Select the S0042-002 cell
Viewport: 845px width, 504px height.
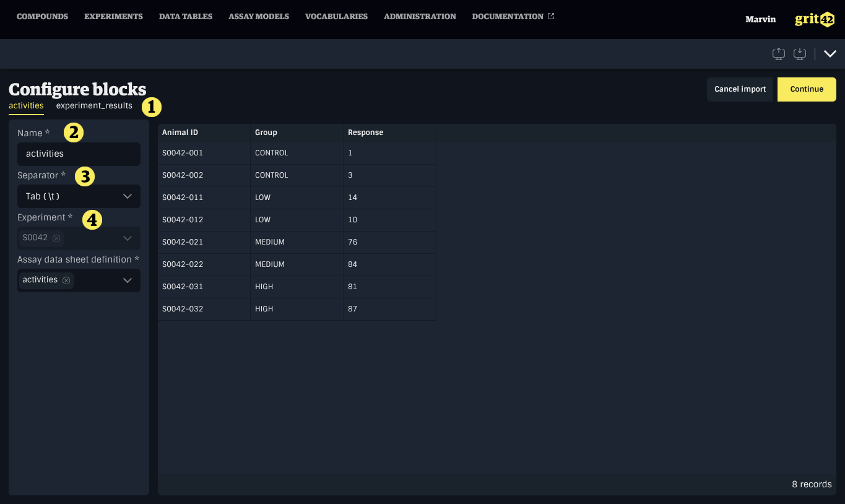pyautogui.click(x=204, y=175)
